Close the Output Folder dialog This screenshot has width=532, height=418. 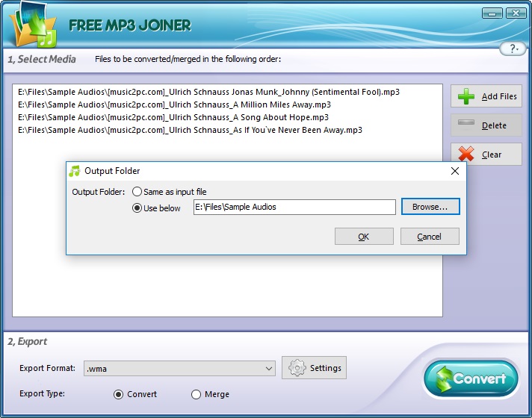[455, 171]
